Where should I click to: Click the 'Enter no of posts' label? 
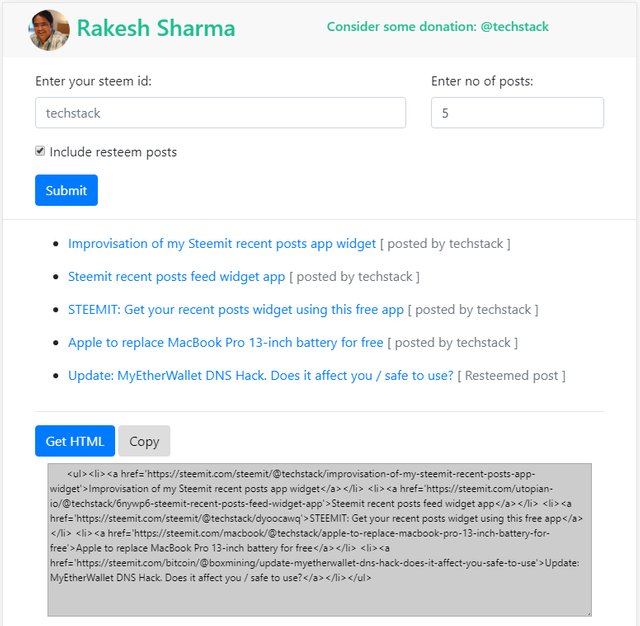point(482,81)
